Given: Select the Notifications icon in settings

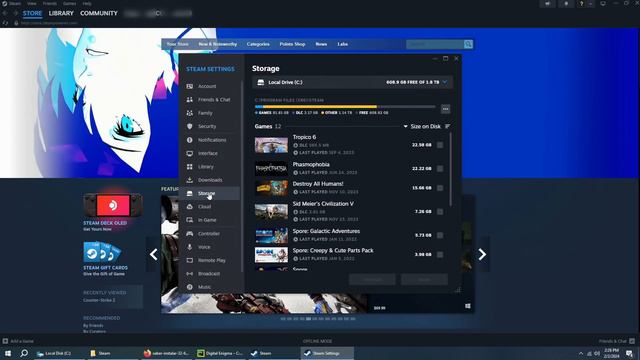Looking at the screenshot, I should [190, 140].
